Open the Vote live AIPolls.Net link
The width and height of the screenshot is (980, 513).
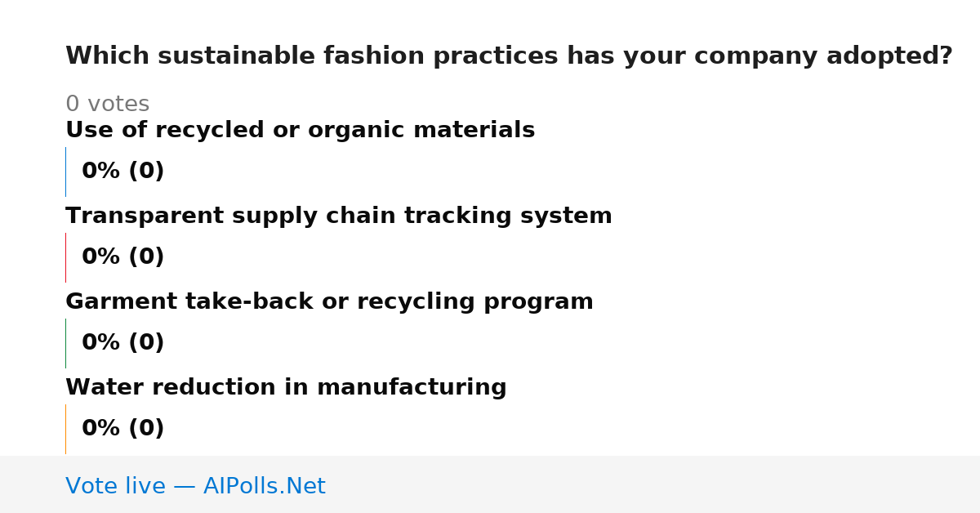pos(195,486)
